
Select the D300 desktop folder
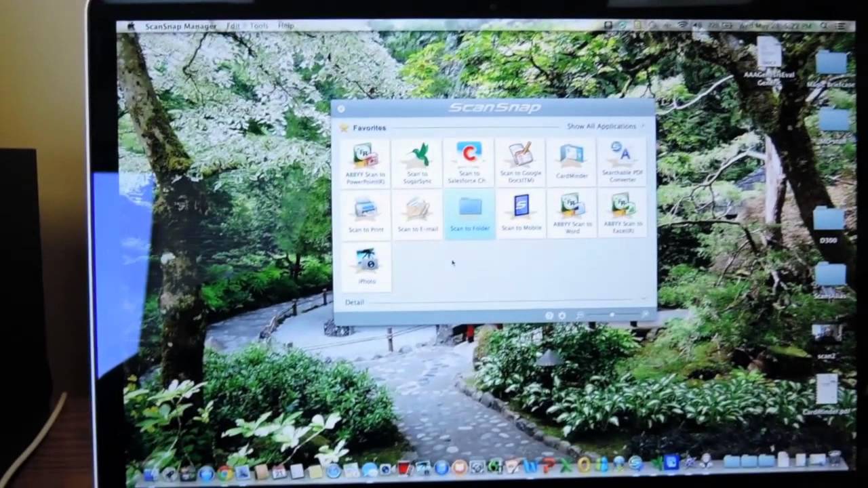829,226
